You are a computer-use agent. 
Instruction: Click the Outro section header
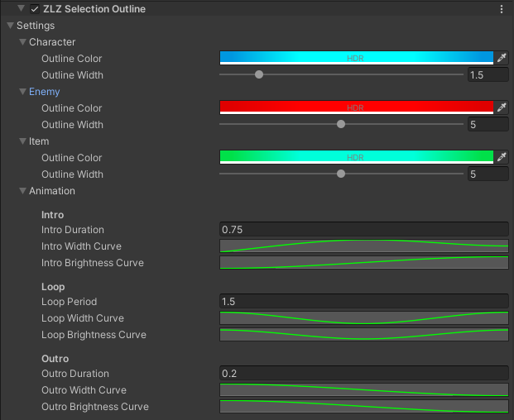(x=55, y=359)
